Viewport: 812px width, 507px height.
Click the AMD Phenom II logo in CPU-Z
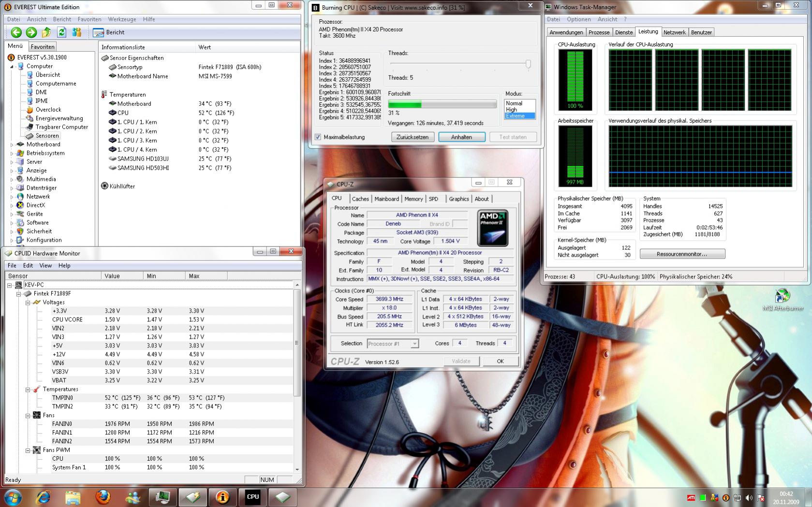coord(492,228)
